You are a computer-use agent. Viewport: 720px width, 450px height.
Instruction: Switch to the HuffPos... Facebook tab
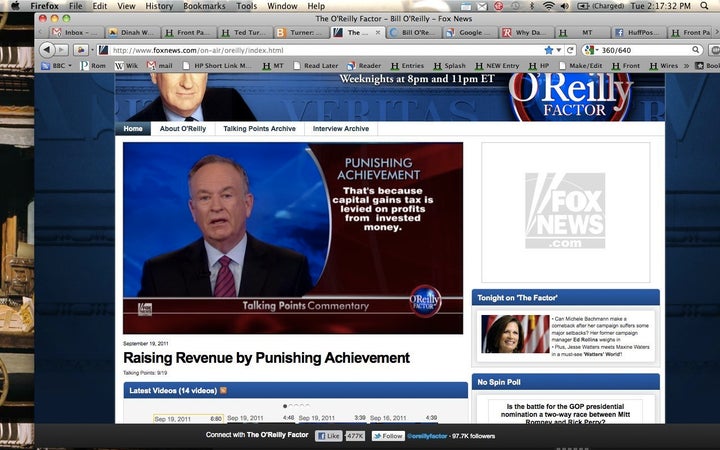point(639,33)
